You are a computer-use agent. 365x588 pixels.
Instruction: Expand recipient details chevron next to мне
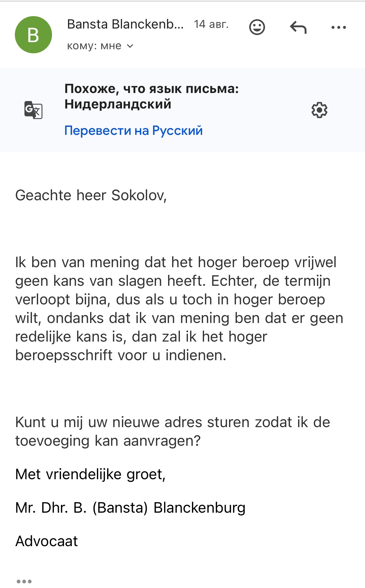point(130,46)
